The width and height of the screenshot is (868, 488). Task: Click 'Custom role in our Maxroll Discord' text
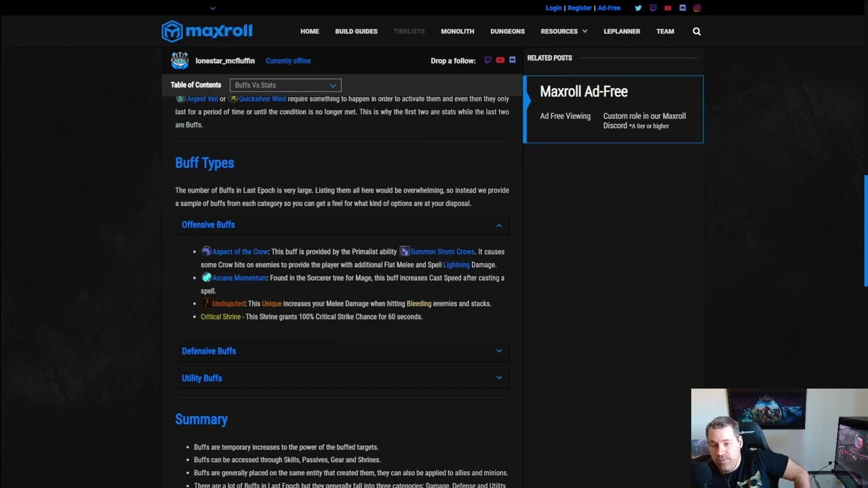pyautogui.click(x=645, y=121)
